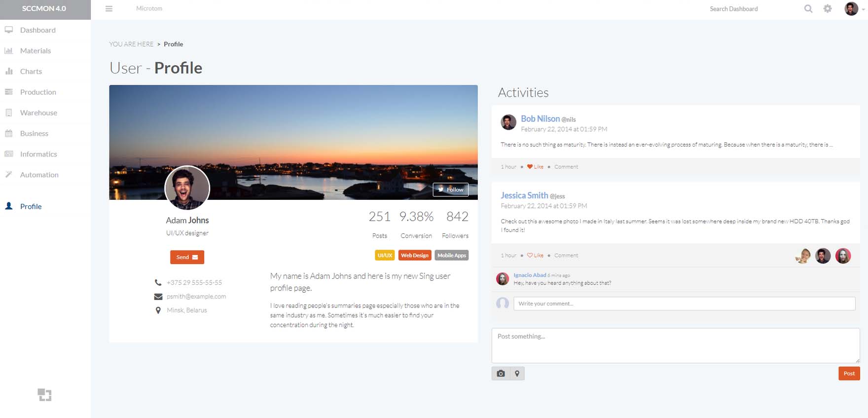Click the location attach pin icon

click(517, 374)
